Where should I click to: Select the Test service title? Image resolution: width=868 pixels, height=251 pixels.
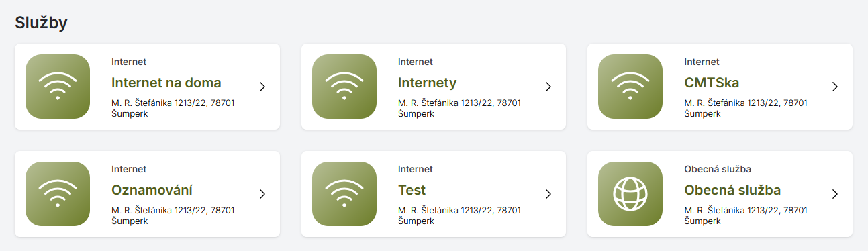tap(412, 190)
